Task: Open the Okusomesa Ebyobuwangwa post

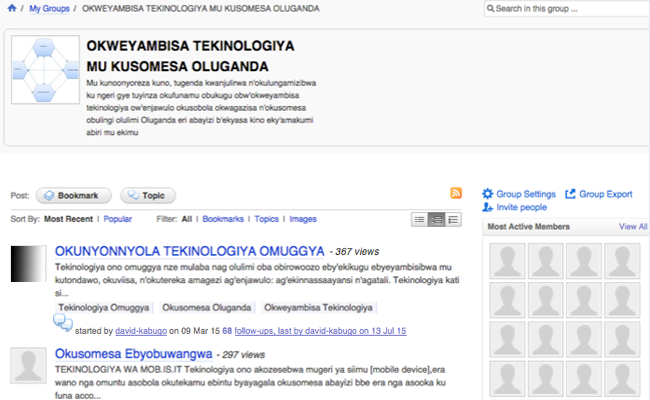Action: 135,353
